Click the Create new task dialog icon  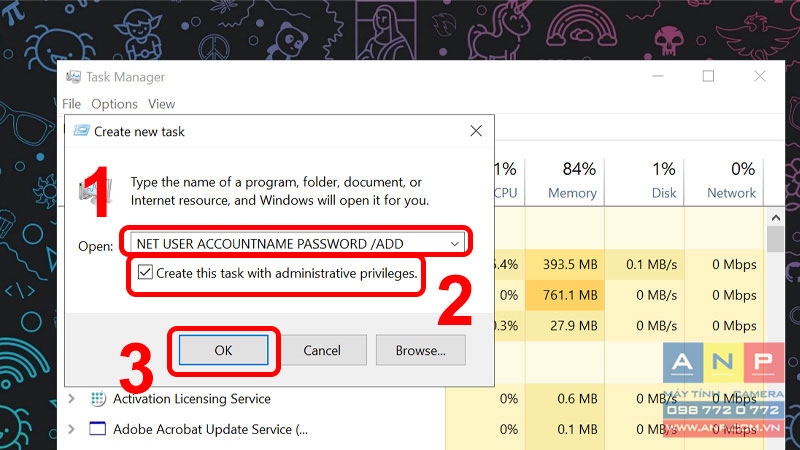[81, 131]
